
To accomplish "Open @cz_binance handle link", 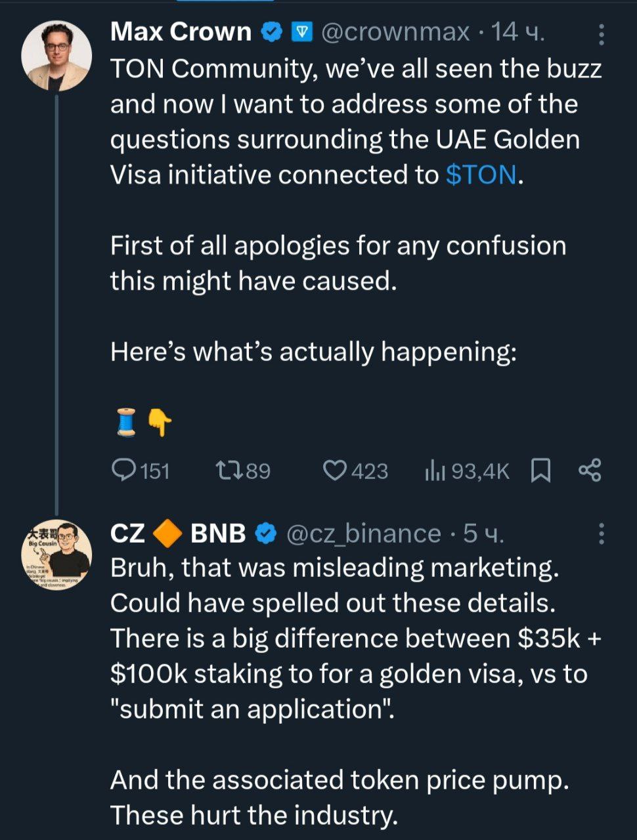I will pyautogui.click(x=364, y=534).
